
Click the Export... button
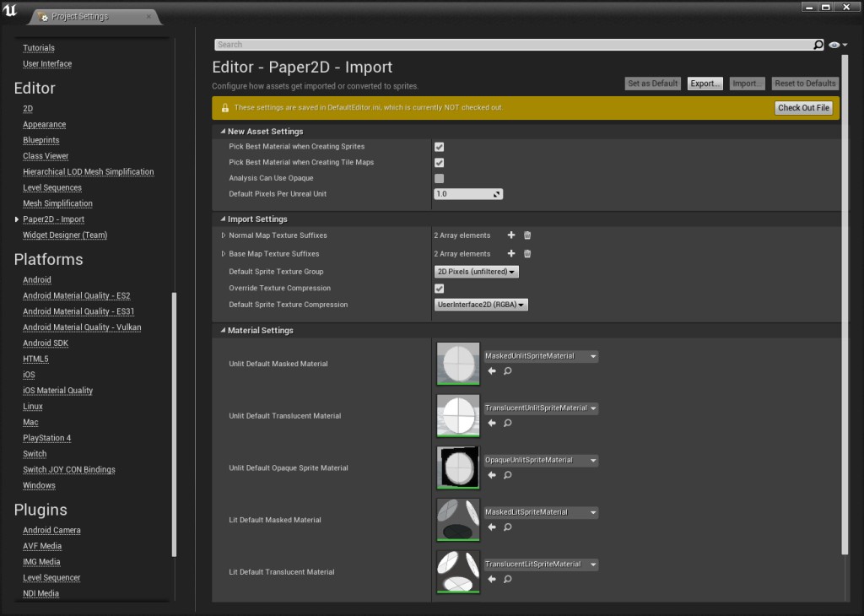705,84
